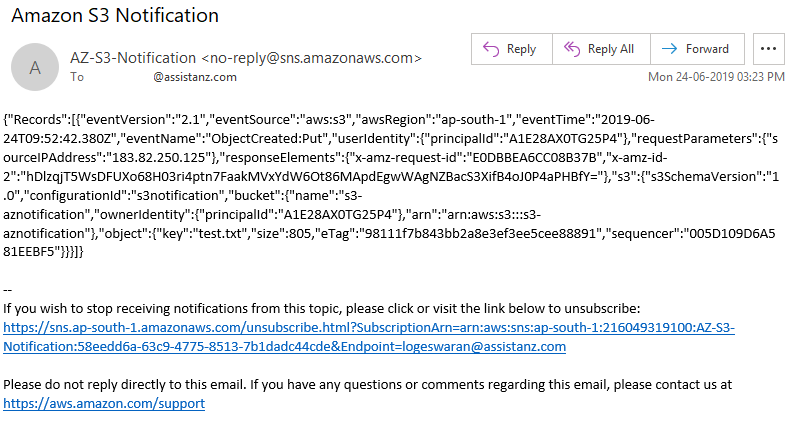The image size is (786, 428).
Task: Click the Forward arrow icon
Action: 669,49
